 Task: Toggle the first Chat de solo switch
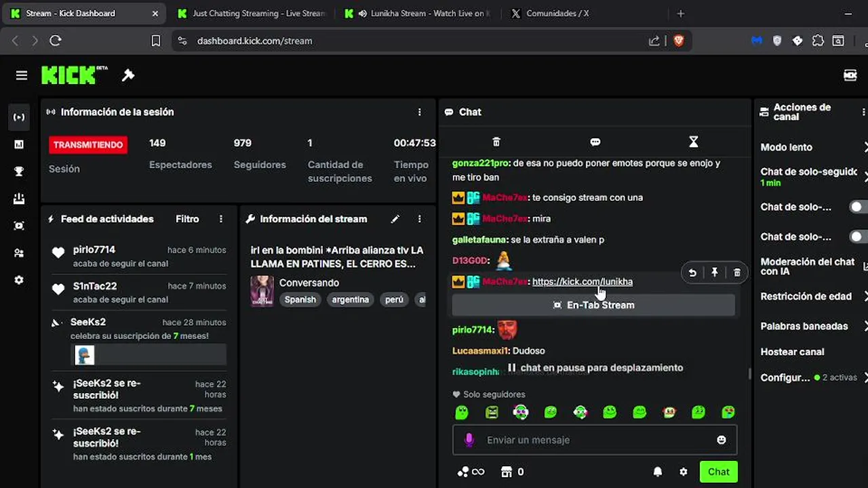(x=859, y=207)
